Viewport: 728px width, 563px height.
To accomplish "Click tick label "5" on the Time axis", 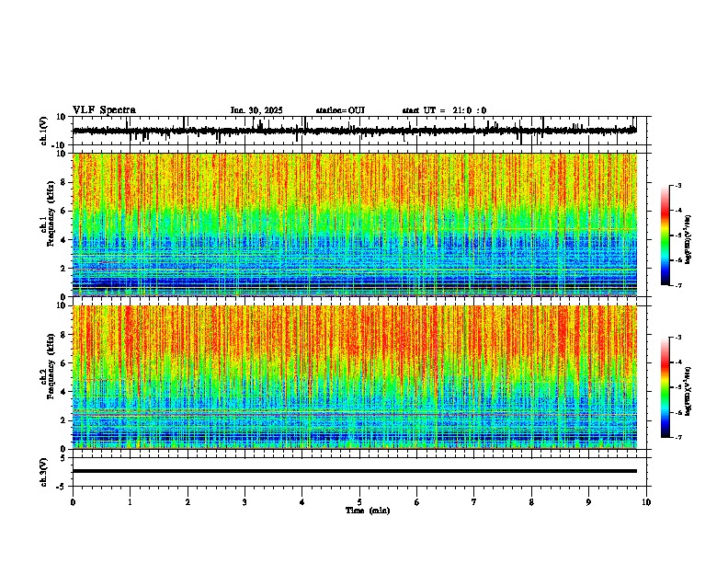I will click(x=359, y=502).
